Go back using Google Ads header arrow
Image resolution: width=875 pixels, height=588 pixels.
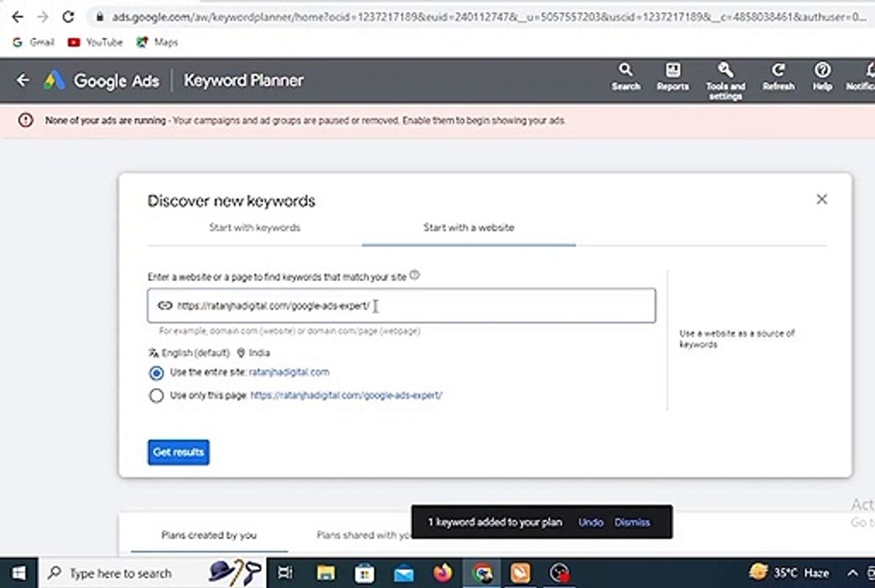(22, 80)
